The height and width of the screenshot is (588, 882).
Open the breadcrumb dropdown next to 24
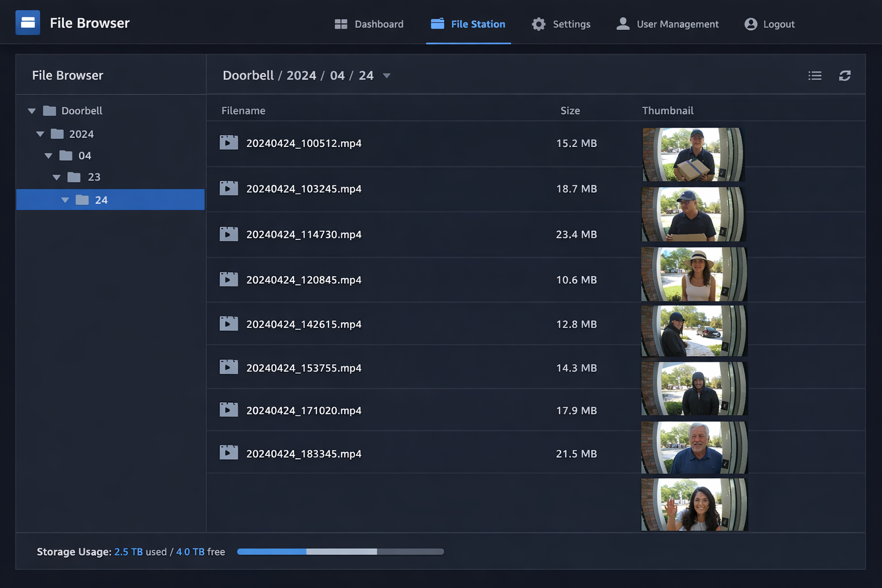pos(386,75)
